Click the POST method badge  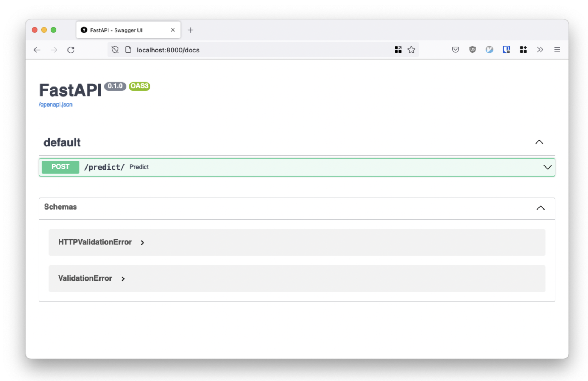tap(60, 167)
